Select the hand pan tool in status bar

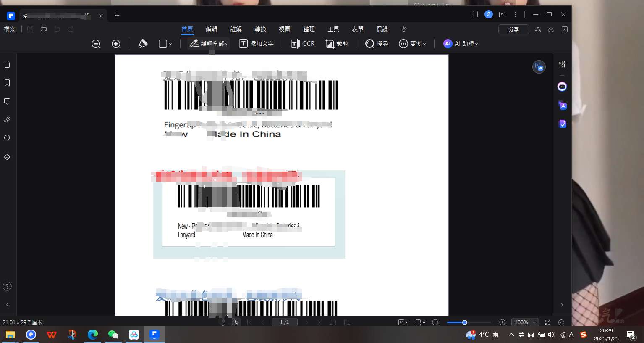point(223,322)
